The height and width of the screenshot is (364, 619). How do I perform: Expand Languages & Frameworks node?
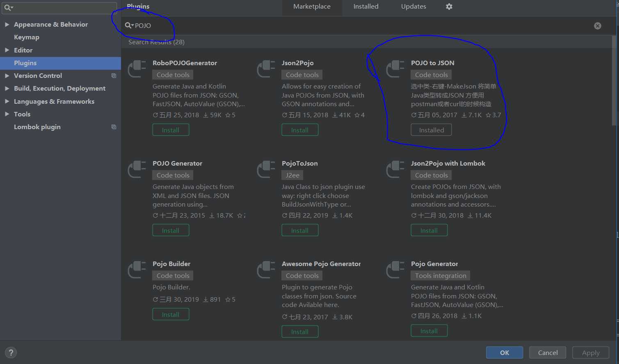tap(7, 101)
